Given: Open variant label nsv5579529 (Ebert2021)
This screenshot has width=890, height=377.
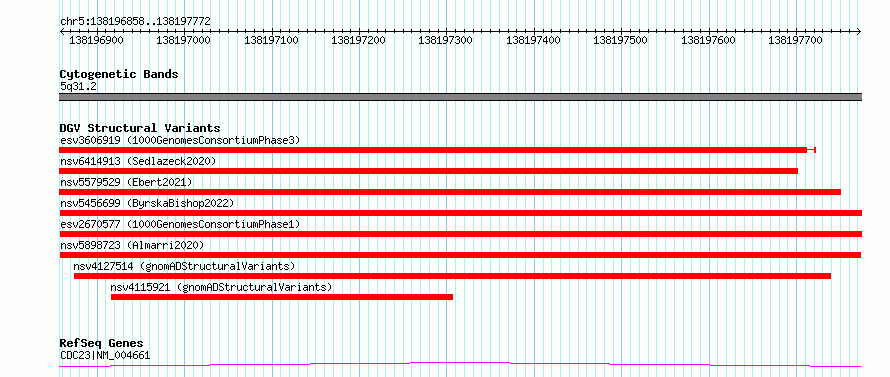Looking at the screenshot, I should point(126,182).
